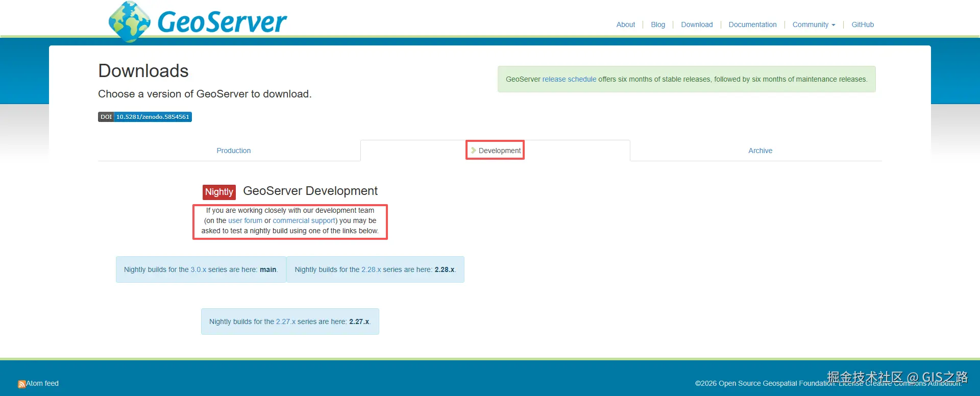Screen dimensions: 980x396
Task: Click the Atom feed text link
Action: click(x=42, y=383)
